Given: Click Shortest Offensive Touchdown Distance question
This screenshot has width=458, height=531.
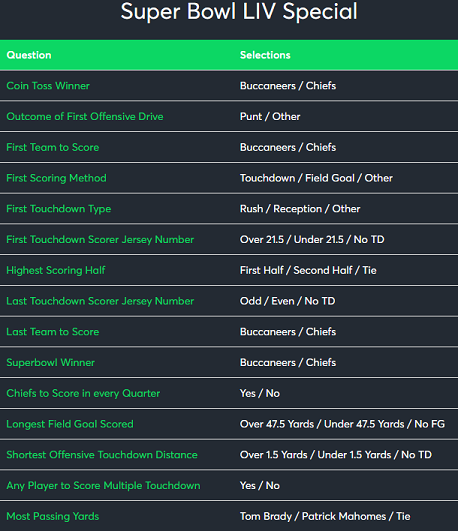Looking at the screenshot, I should [x=102, y=454].
